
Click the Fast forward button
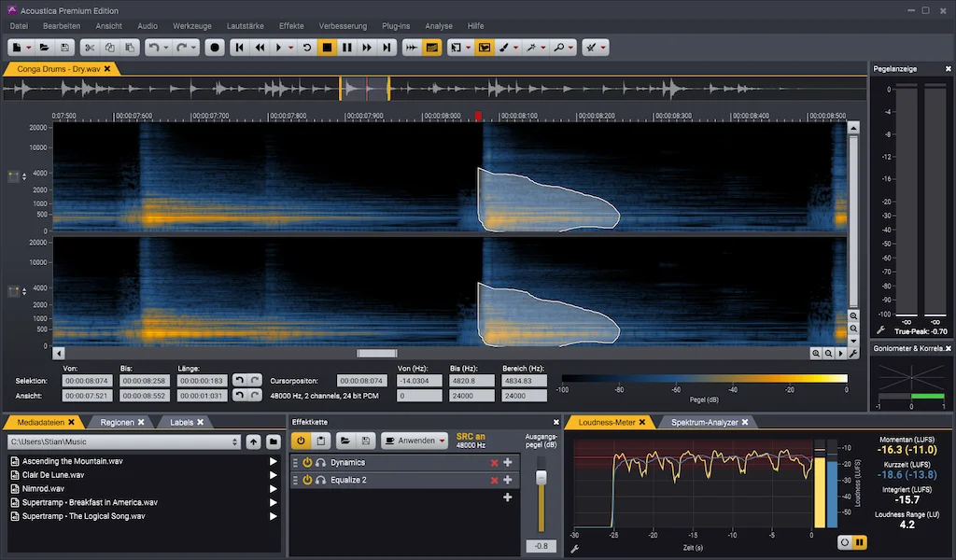pos(366,48)
